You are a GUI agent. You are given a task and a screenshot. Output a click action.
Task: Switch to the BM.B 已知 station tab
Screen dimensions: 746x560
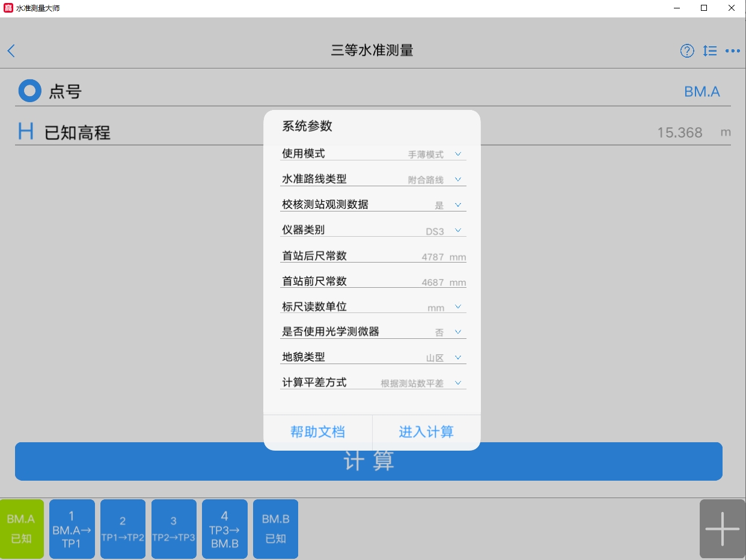tap(275, 529)
